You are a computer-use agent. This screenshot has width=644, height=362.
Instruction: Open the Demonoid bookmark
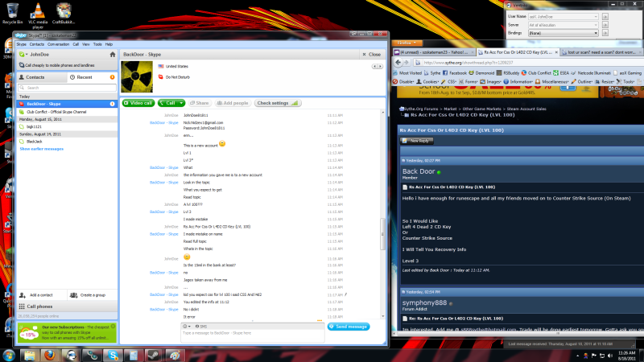tap(481, 72)
